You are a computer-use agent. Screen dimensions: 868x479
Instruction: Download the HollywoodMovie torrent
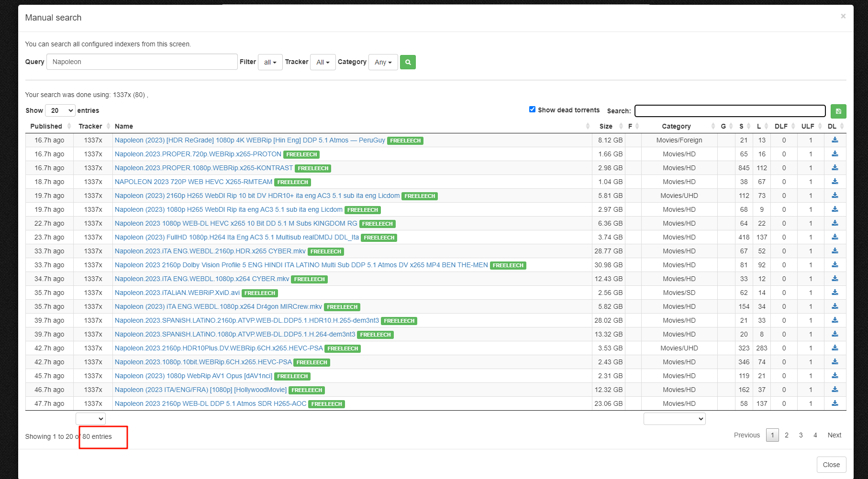pos(835,390)
